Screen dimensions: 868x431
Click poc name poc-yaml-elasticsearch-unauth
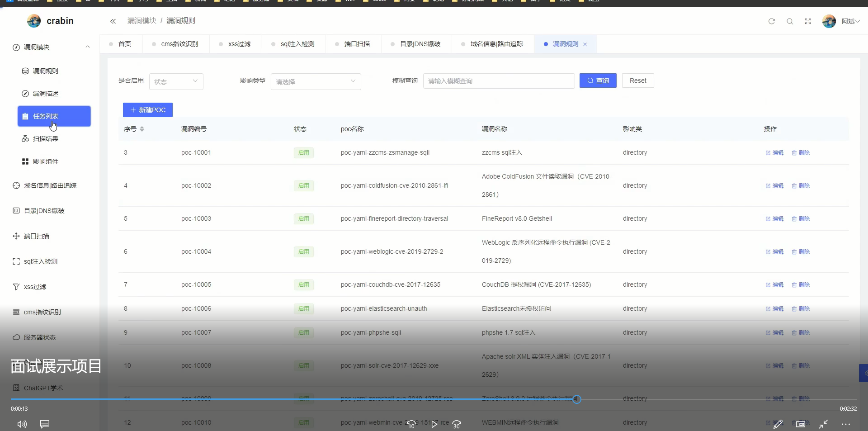click(384, 309)
